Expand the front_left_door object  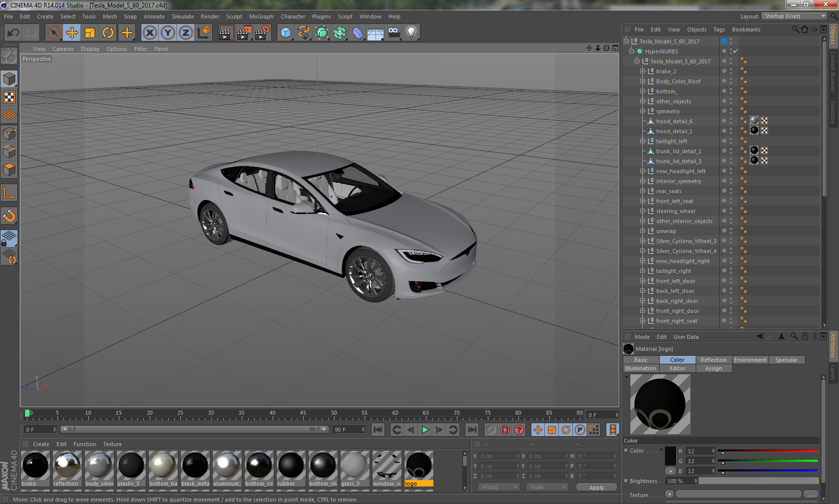[x=643, y=281]
